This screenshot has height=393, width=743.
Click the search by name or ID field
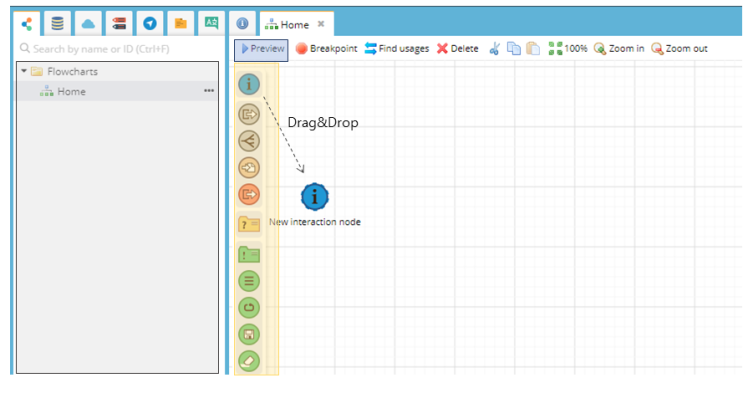(x=118, y=49)
